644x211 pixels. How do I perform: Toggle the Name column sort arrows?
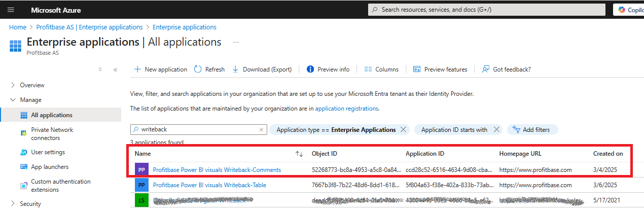(299, 154)
